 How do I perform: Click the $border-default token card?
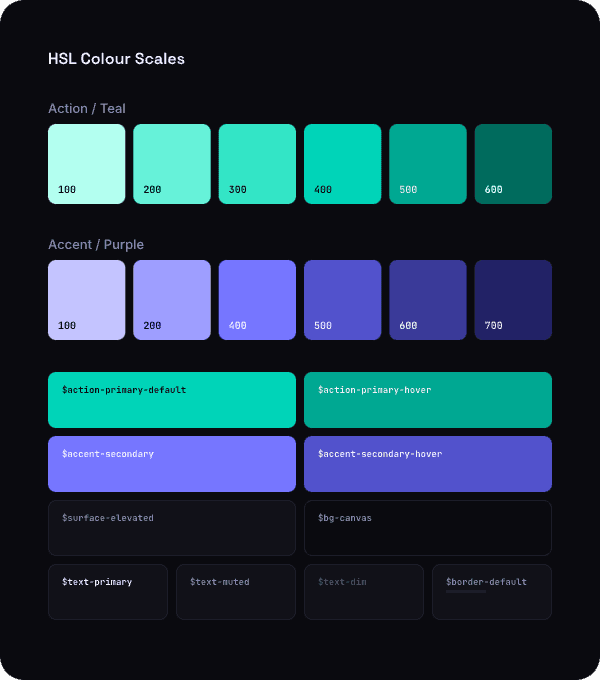[x=492, y=592]
